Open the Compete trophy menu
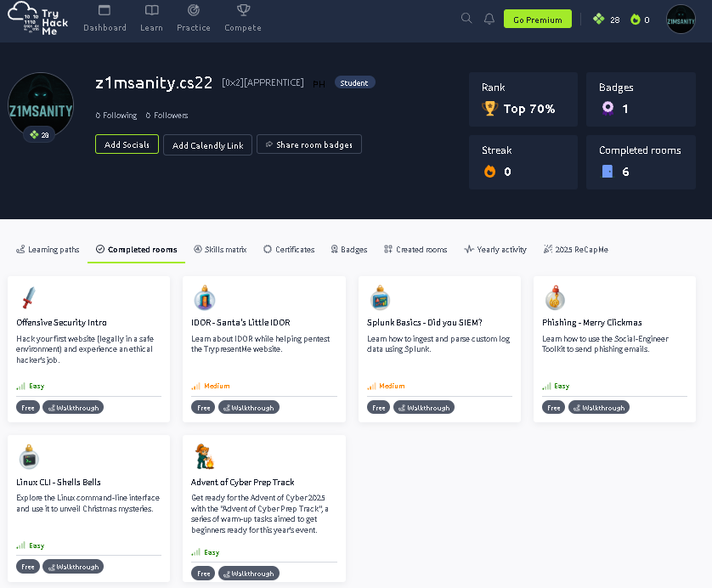712x588 pixels. [x=243, y=19]
